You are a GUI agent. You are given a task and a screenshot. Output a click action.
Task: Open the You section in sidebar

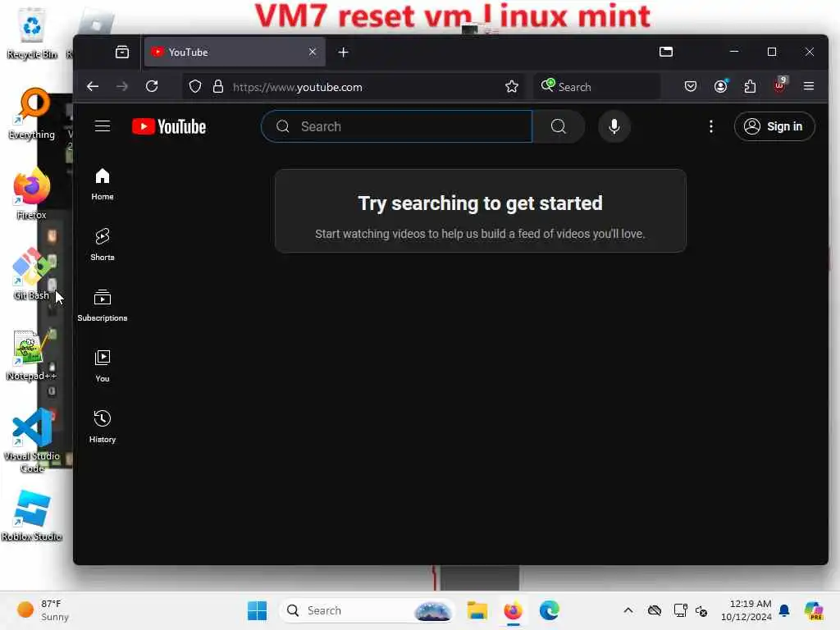click(x=103, y=366)
